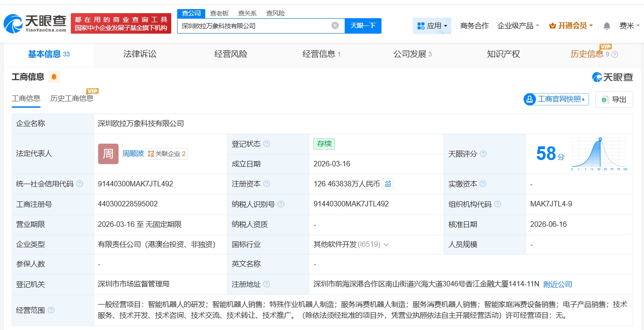The width and height of the screenshot is (644, 330).
Task: Click help icon next to 天眼评分
Action: [x=483, y=154]
